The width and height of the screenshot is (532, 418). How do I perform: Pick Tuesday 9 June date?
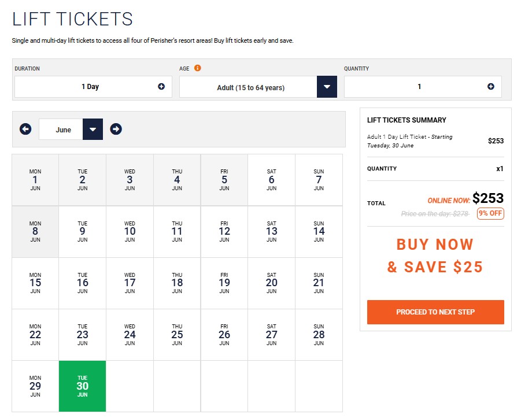[x=83, y=231]
